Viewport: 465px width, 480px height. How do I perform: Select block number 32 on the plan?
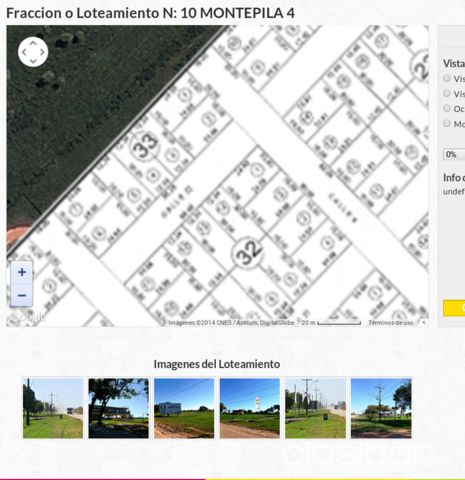coord(248,252)
